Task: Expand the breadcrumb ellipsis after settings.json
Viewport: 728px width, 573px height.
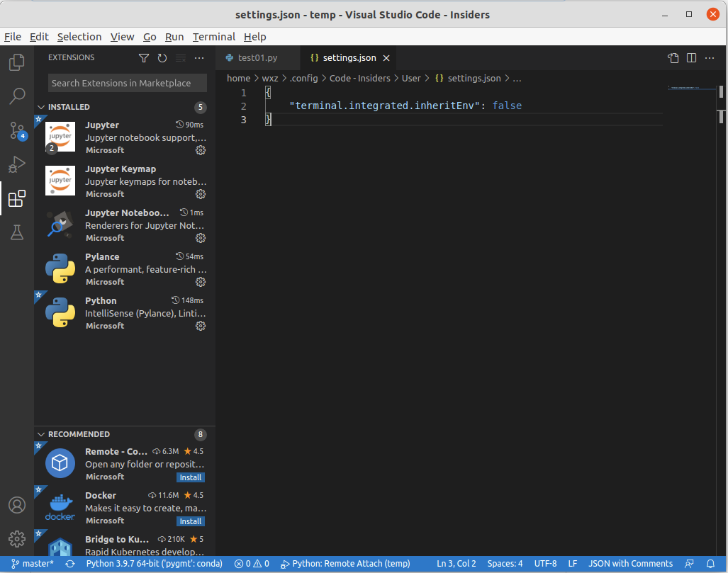Action: coord(516,78)
